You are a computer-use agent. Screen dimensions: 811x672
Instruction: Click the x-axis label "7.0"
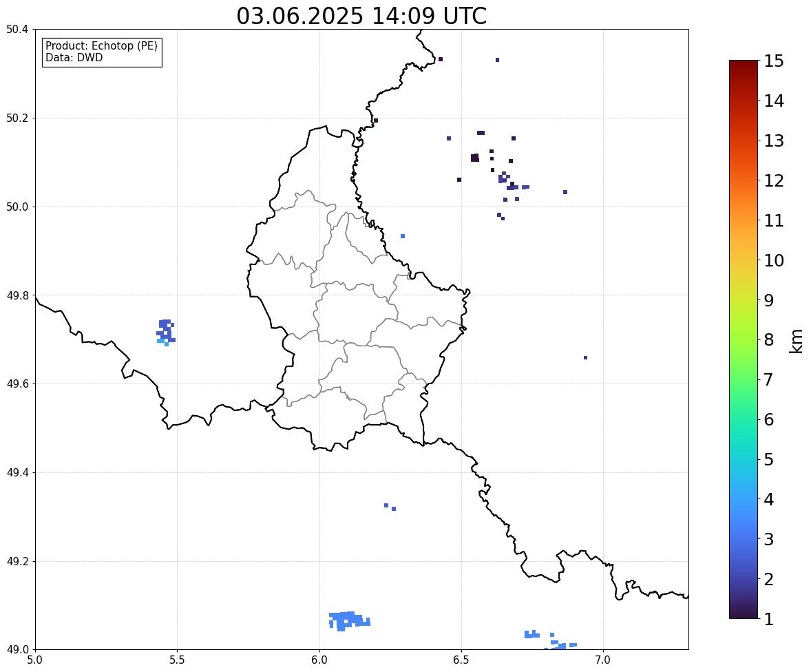pos(603,660)
